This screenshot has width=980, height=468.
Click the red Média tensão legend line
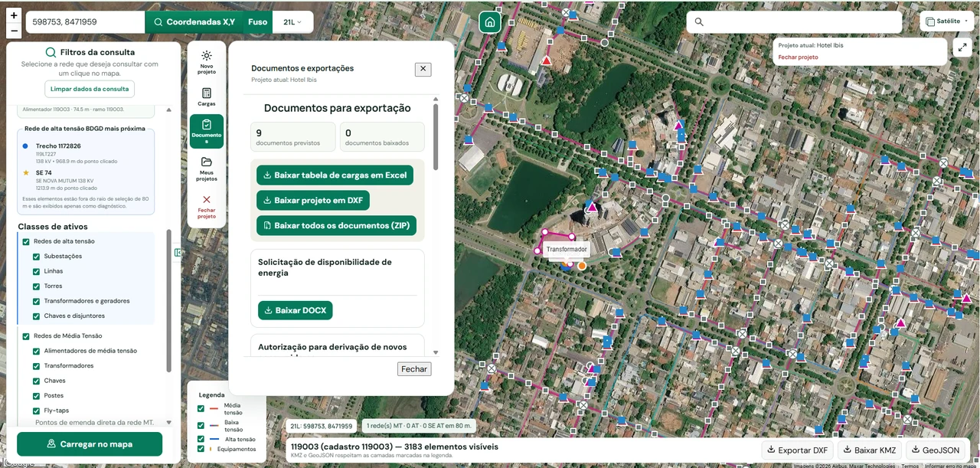coord(214,408)
